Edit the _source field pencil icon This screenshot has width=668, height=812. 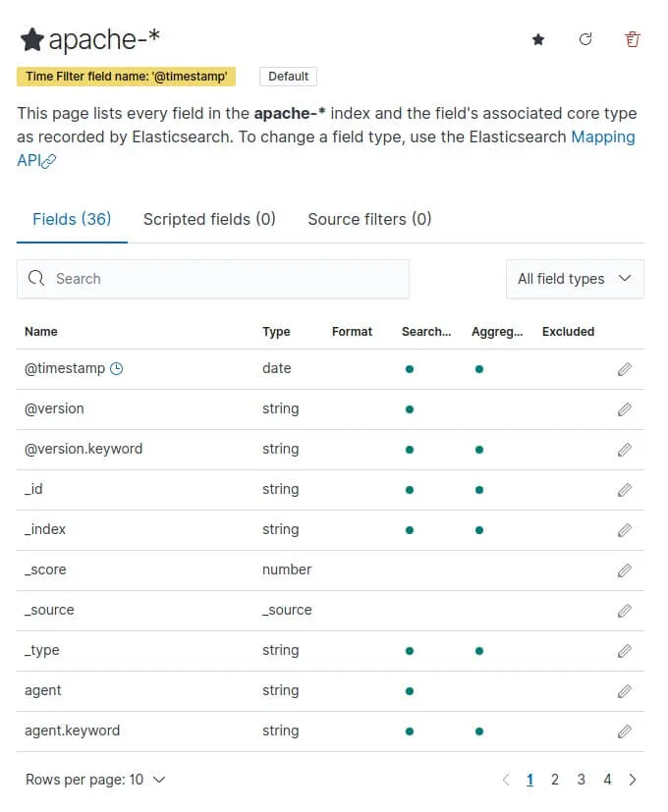(625, 611)
